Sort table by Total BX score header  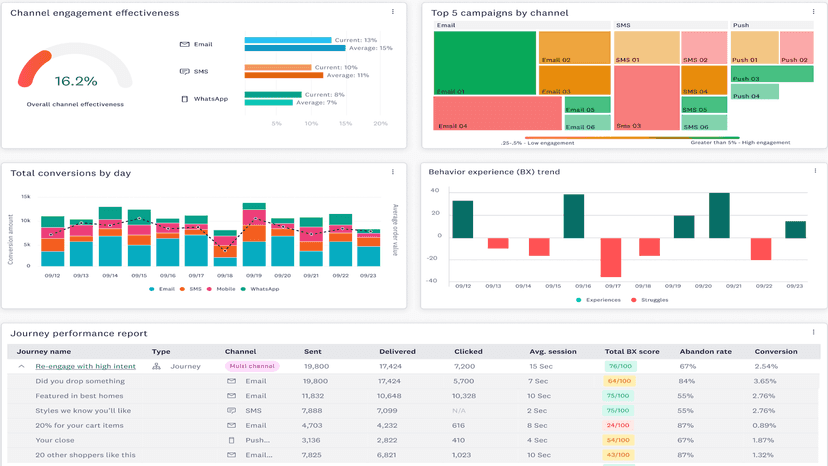(632, 351)
